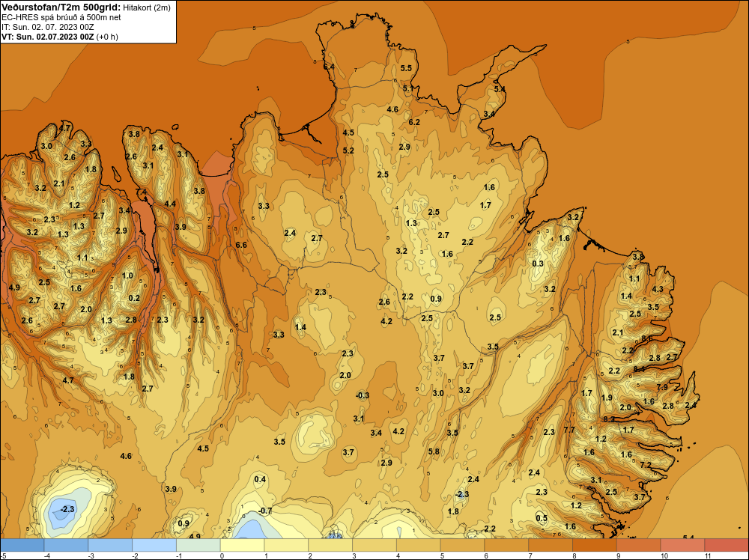
Task: Click the legend swatch between 10 and 11
Action: click(x=682, y=545)
